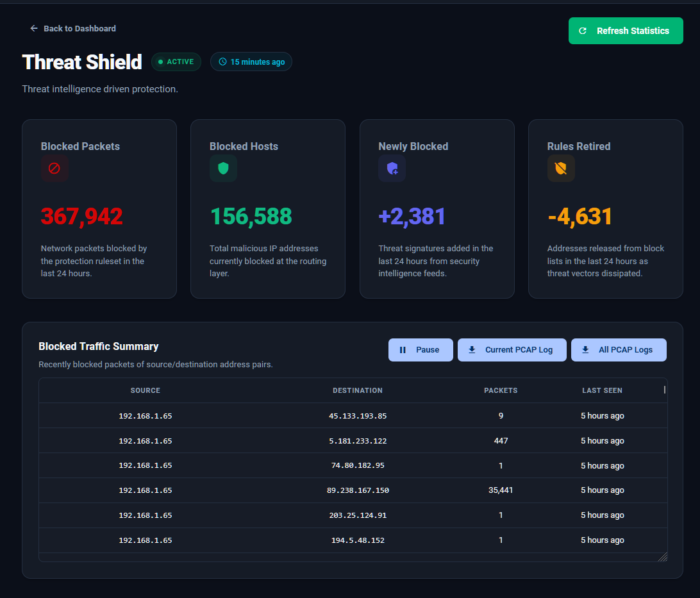Click the 15 minutes ago timestamp
This screenshot has height=598, width=700.
click(x=251, y=62)
